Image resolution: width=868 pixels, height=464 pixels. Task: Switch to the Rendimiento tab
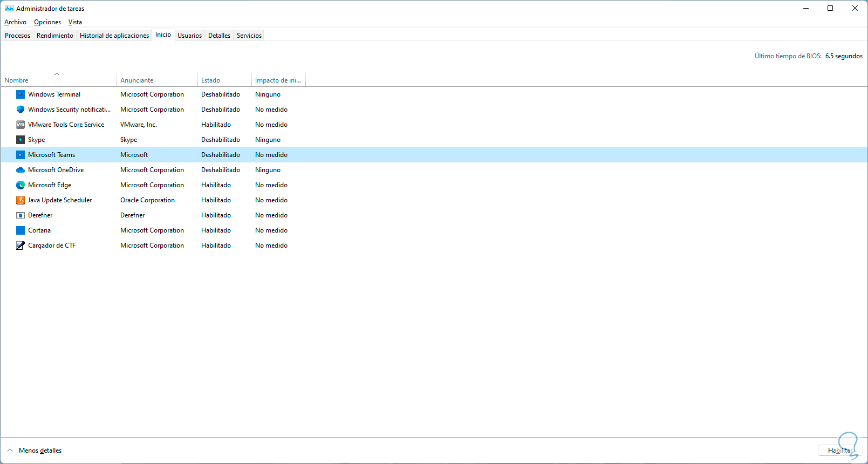(55, 36)
